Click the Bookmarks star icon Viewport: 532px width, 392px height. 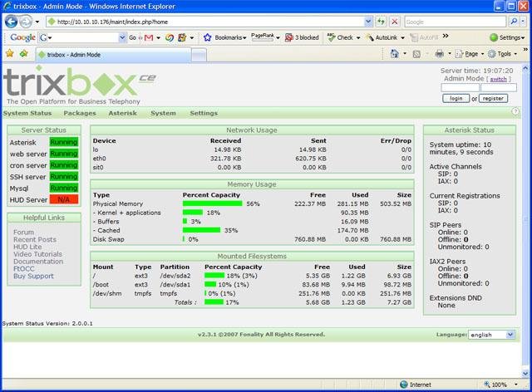[207, 37]
